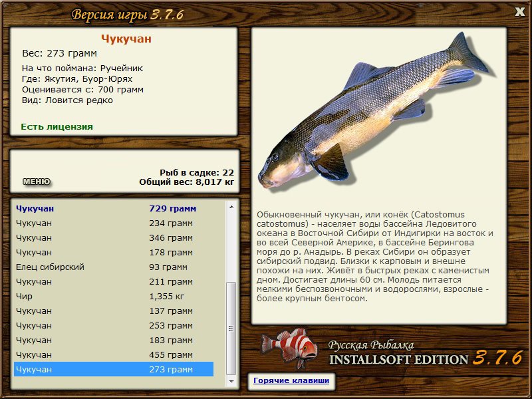This screenshot has height=399, width=532.
Task: Open the МЕНЮ button
Action: click(37, 182)
